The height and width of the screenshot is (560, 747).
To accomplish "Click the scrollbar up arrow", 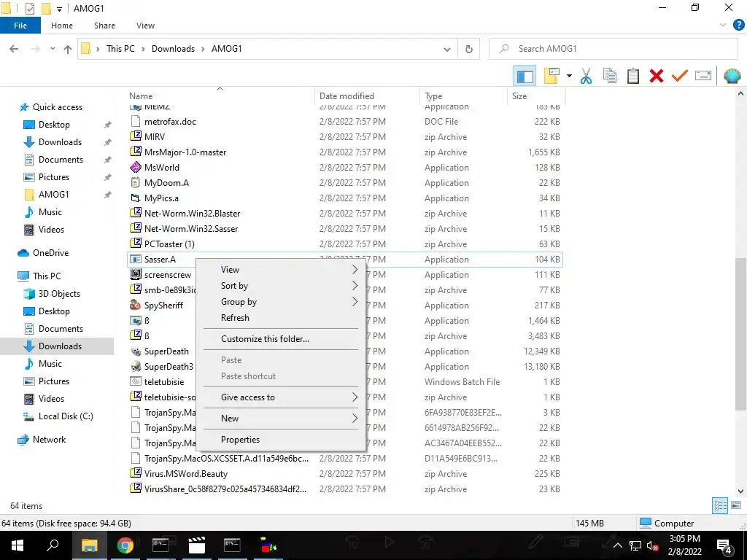I will 740,94.
